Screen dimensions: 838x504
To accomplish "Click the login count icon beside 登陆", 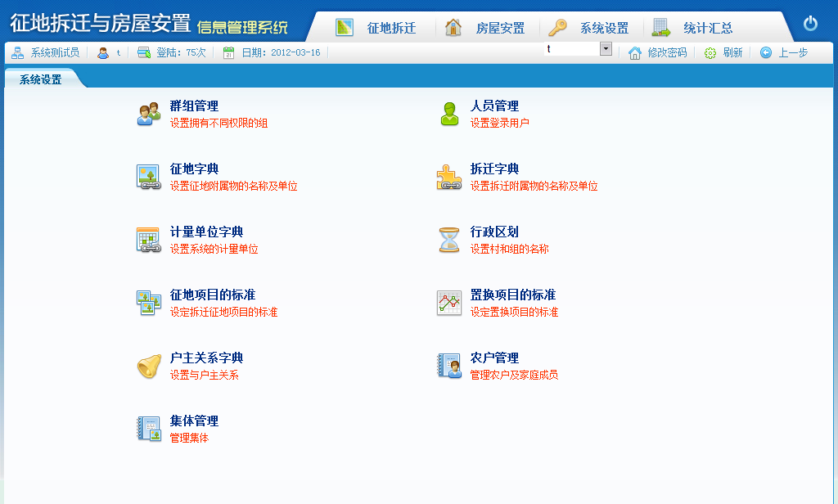I will [144, 52].
